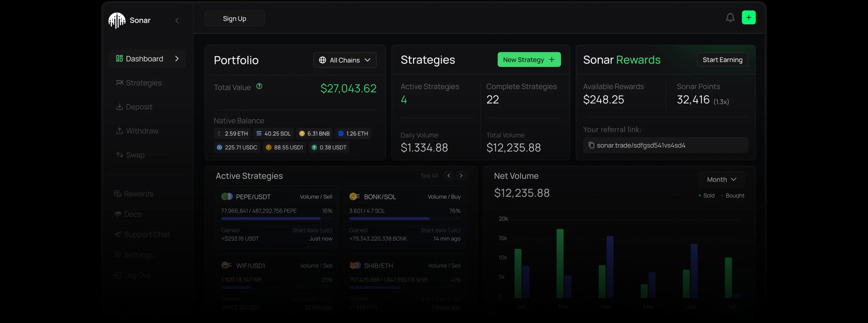The height and width of the screenshot is (323, 868).
Task: Open the Deposit sidebar item
Action: point(134,107)
